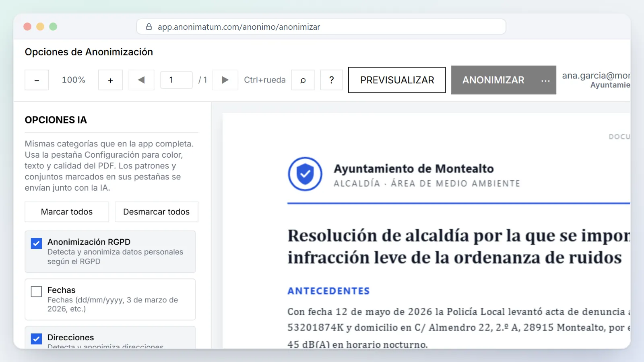Focus the page number field
Viewport: 644px width, 362px height.
176,80
